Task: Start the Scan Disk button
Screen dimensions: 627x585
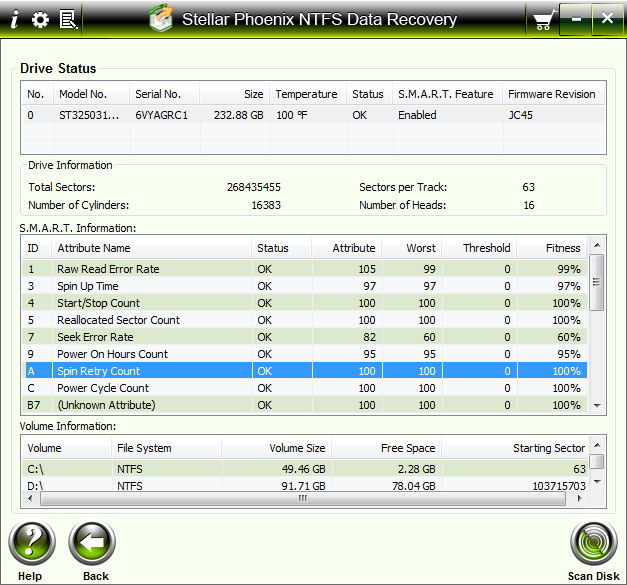Action: coord(594,543)
